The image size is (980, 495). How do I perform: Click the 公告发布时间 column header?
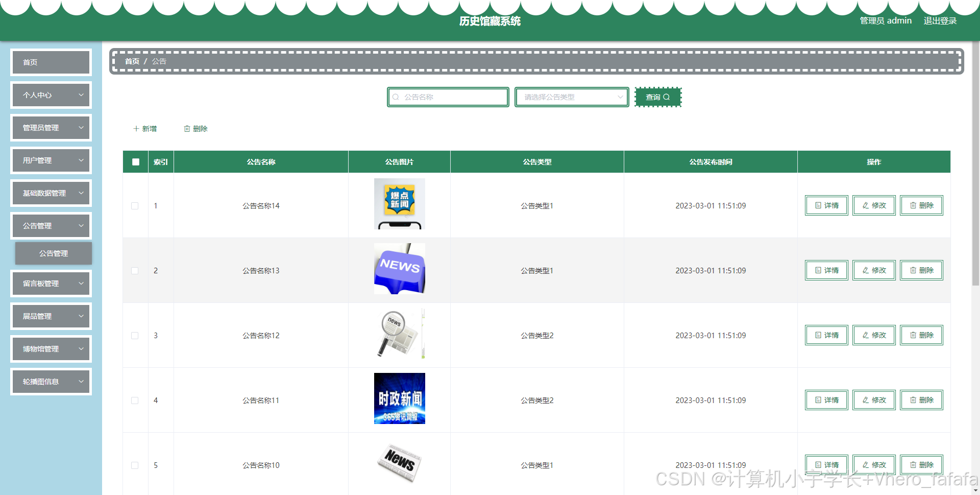pos(710,162)
